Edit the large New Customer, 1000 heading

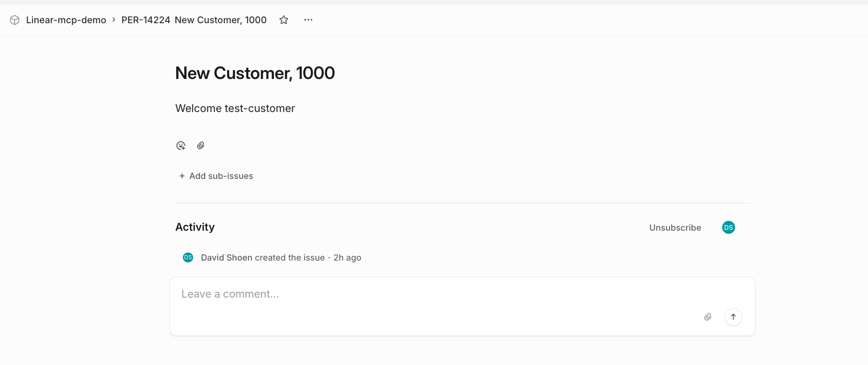pyautogui.click(x=255, y=73)
